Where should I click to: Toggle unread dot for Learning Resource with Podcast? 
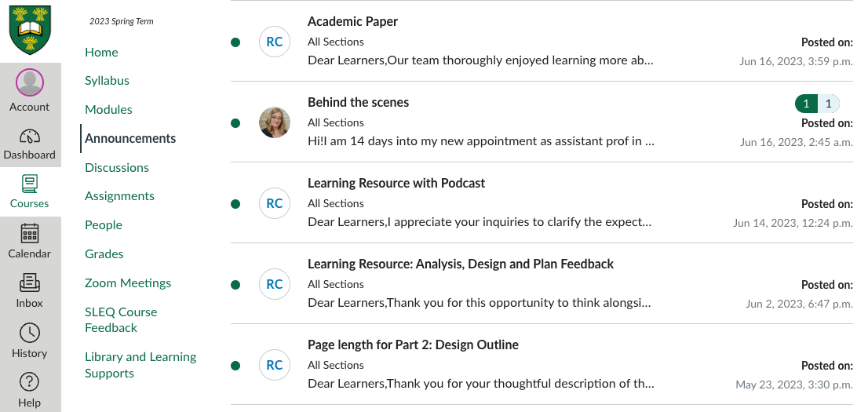235,204
